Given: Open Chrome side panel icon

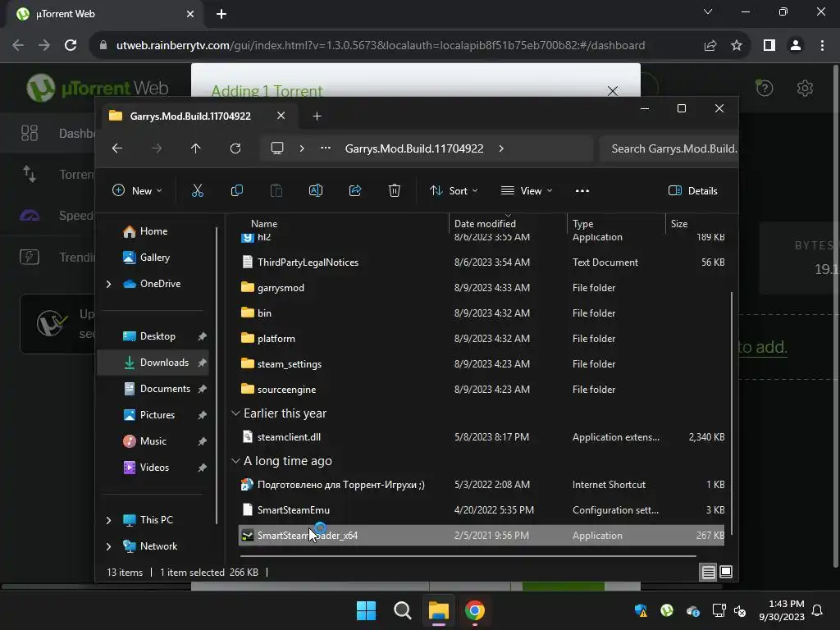Looking at the screenshot, I should point(769,46).
